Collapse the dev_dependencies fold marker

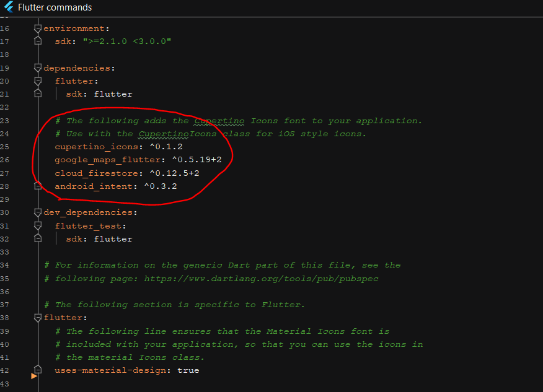[38, 212]
